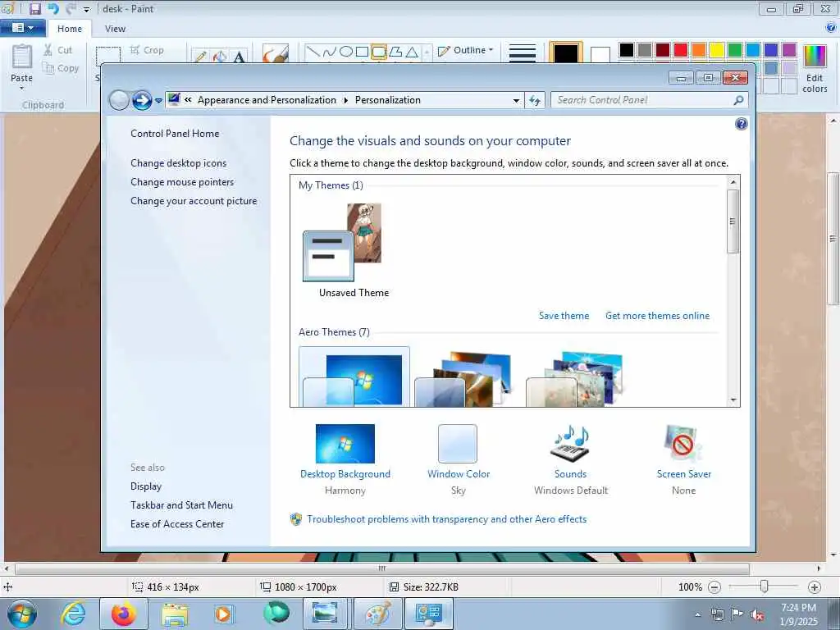
Task: Undo the last action in Paint
Action: [52, 8]
